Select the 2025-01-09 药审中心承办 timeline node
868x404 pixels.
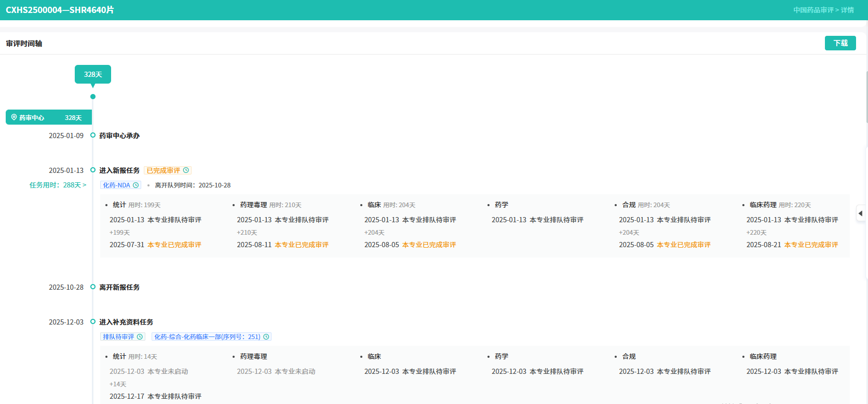[x=93, y=136]
